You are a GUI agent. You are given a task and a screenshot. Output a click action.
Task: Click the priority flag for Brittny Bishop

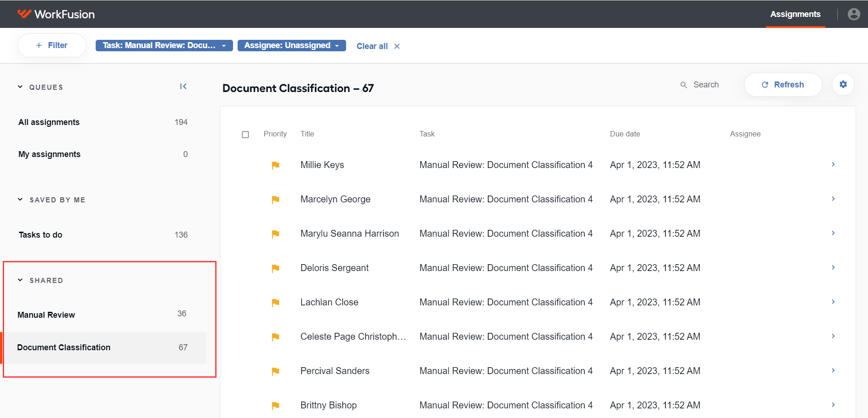[276, 406]
